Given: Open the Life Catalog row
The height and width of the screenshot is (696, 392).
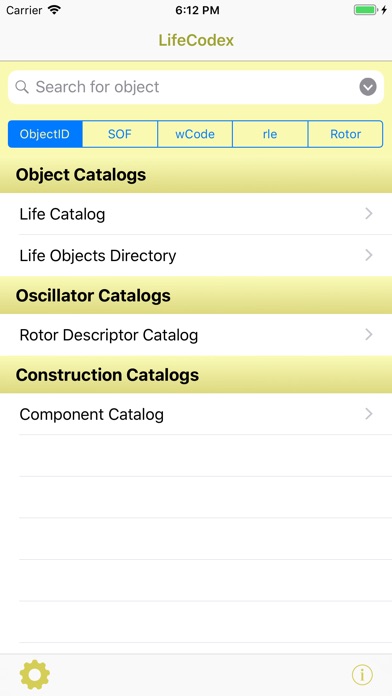Looking at the screenshot, I should 196,214.
